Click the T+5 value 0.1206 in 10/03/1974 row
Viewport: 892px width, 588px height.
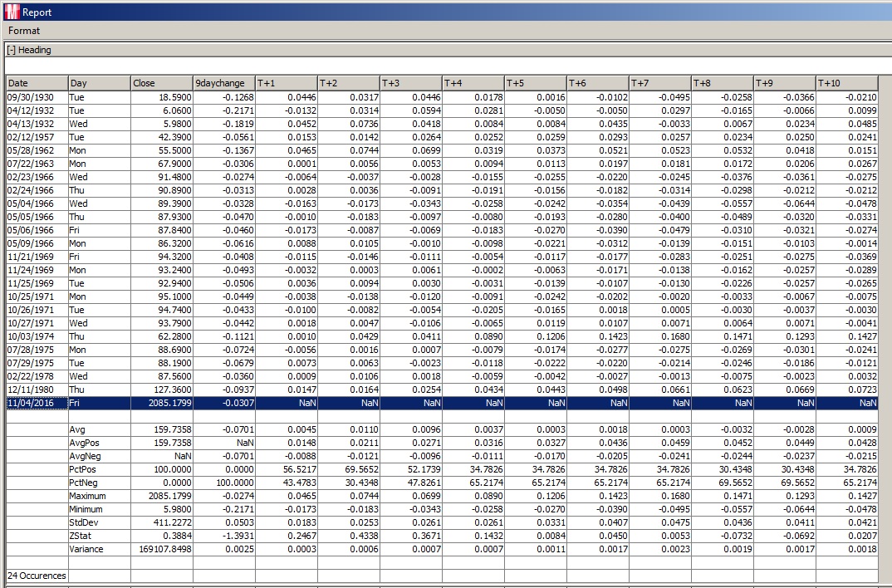(536, 336)
